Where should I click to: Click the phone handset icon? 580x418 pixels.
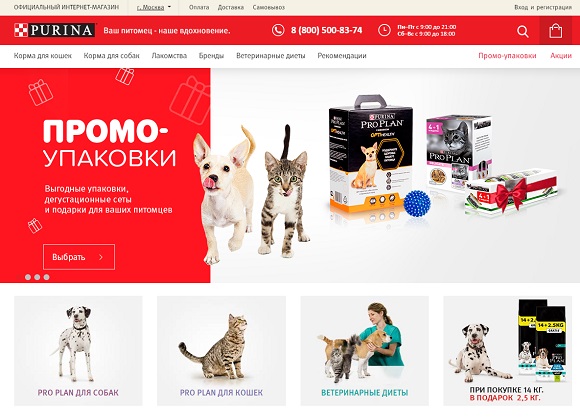point(278,30)
